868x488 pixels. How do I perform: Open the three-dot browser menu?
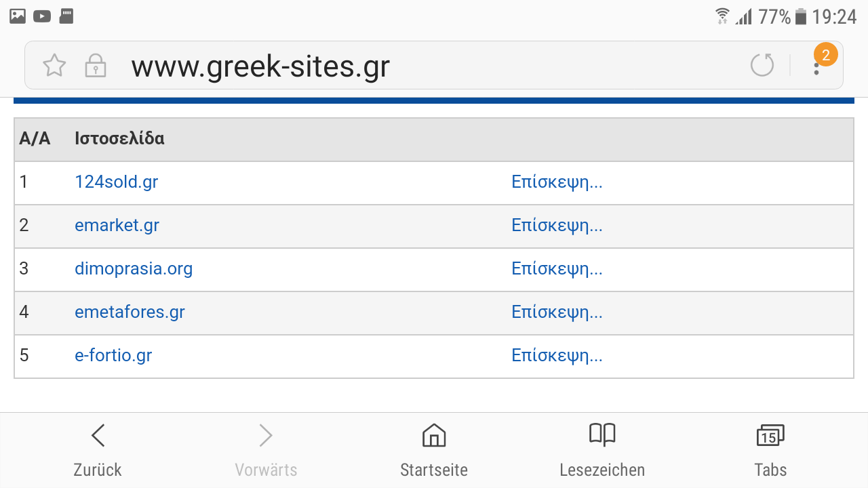pyautogui.click(x=816, y=66)
